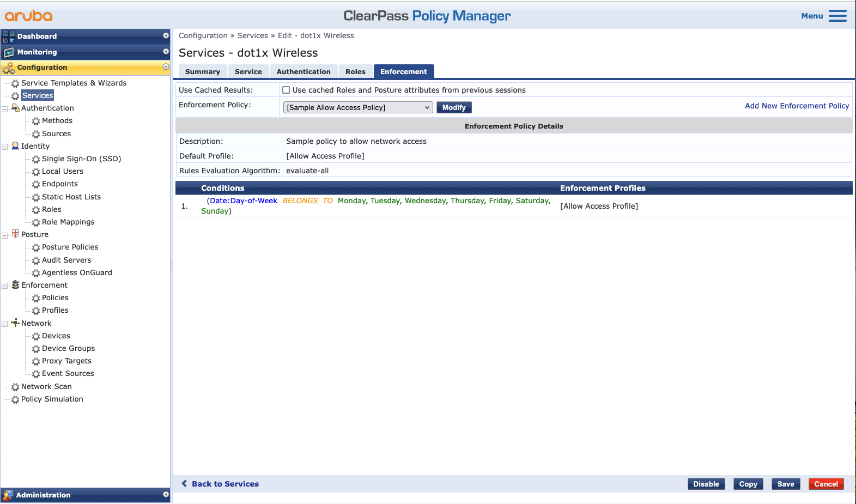Viewport: 856px width, 504px height.
Task: Enable Use cached Roles and Posture checkbox
Action: coord(286,90)
